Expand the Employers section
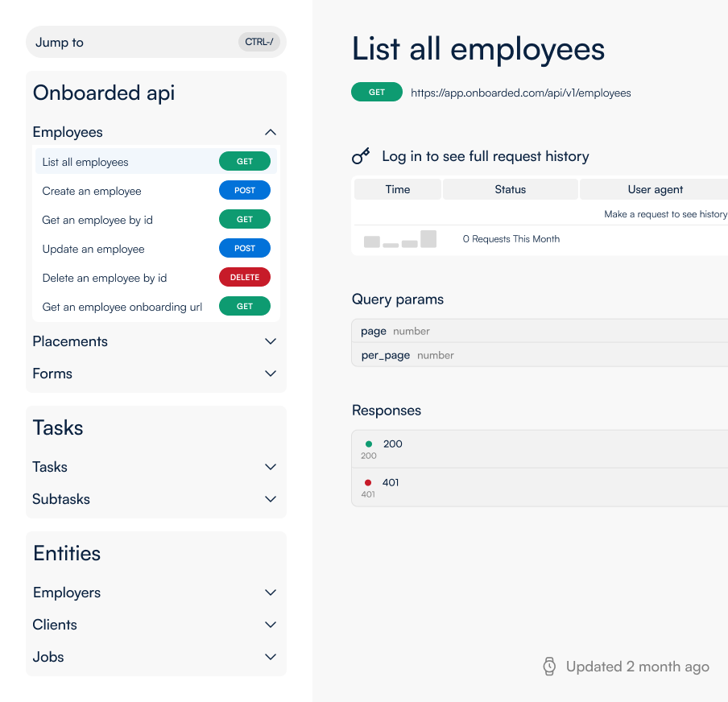The height and width of the screenshot is (702, 728). click(271, 593)
